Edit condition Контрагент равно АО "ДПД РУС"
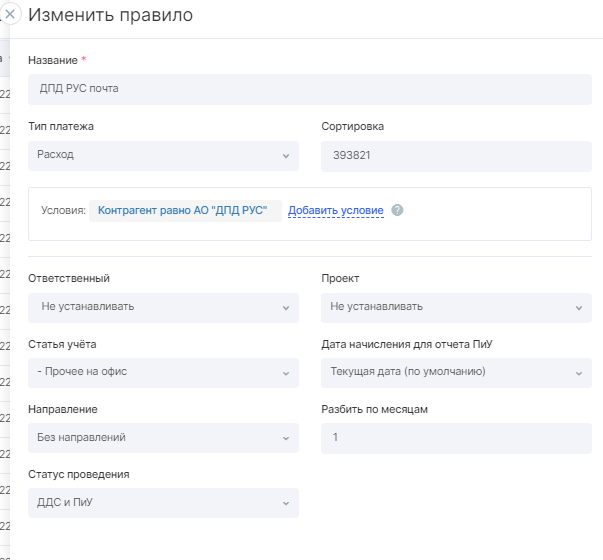This screenshot has width=603, height=560. click(x=182, y=211)
